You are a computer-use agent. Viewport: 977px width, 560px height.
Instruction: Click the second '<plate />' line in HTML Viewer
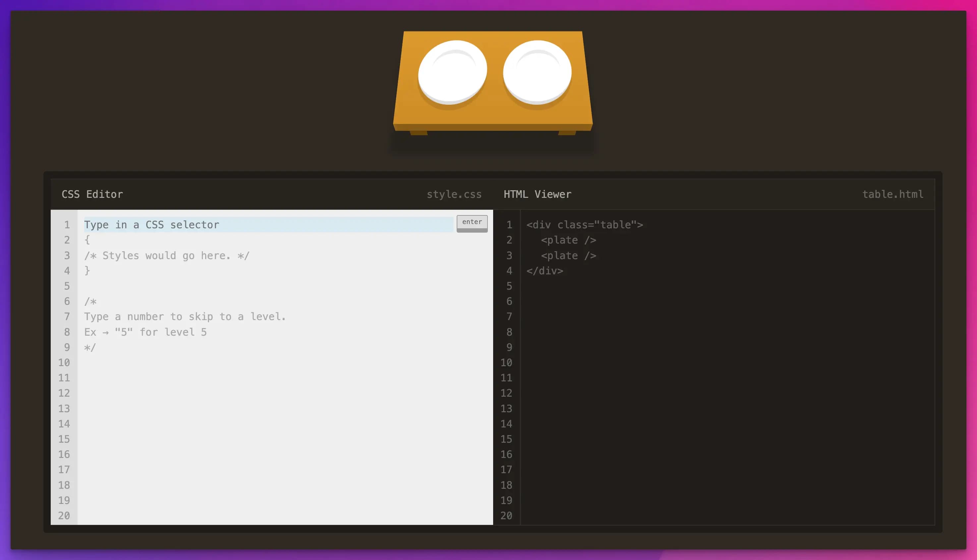[x=568, y=255]
